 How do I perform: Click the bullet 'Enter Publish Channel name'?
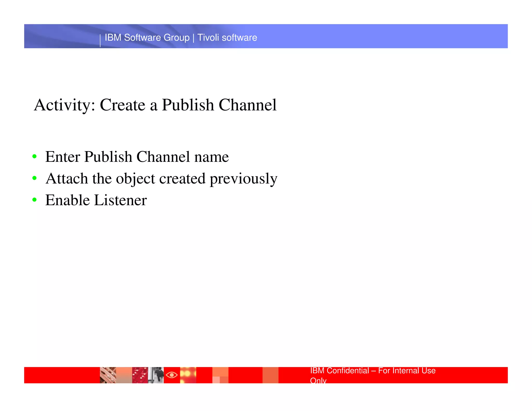(137, 157)
